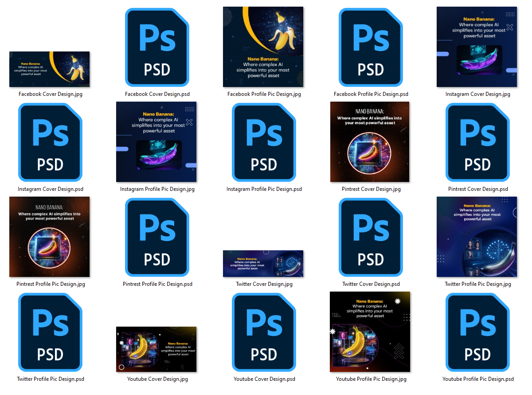Select the Twitter Profile Pic Design.psd icon
Viewport: 532px width, 395px height.
50,332
